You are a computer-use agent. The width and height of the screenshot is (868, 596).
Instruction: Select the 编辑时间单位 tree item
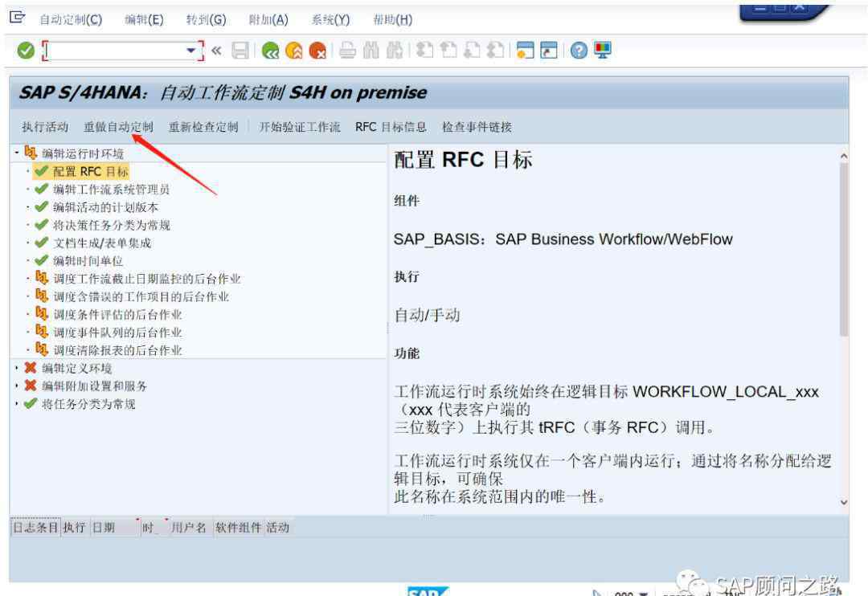[x=88, y=260]
